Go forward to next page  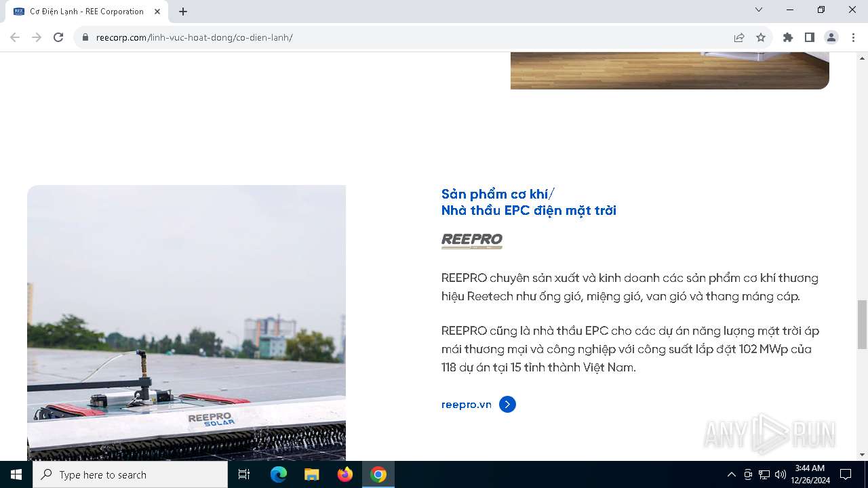(x=37, y=37)
